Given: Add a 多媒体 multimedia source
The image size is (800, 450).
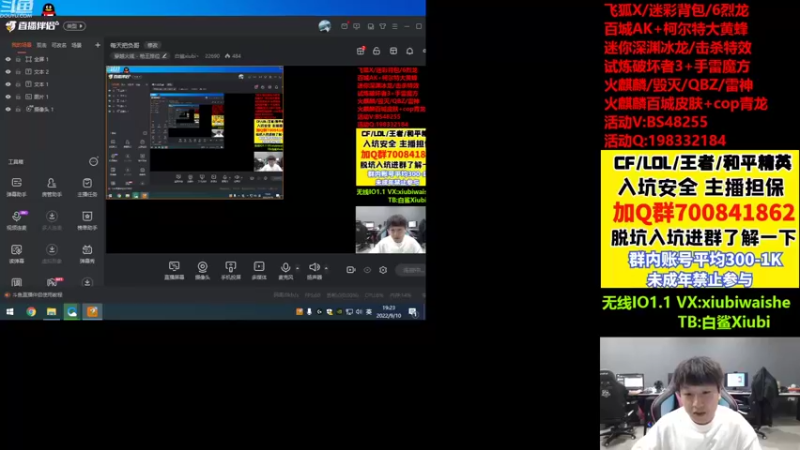Looking at the screenshot, I should [x=259, y=270].
